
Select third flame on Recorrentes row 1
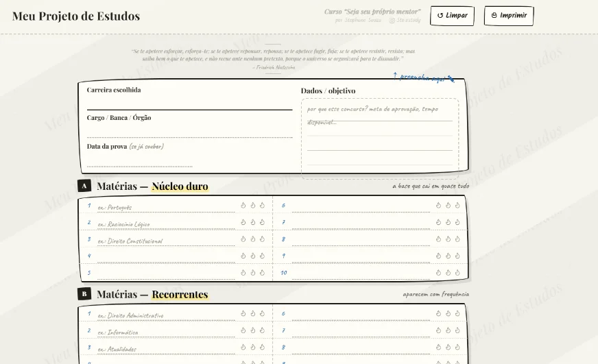pos(263,314)
